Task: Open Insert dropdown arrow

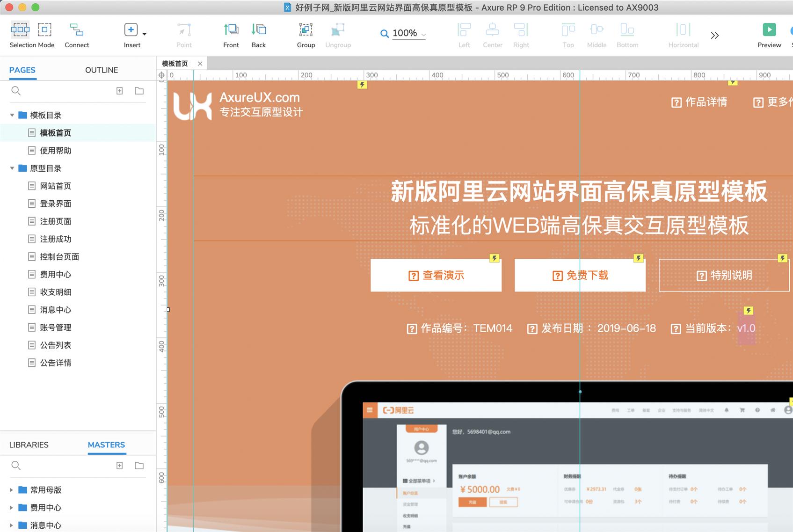Action: click(145, 34)
